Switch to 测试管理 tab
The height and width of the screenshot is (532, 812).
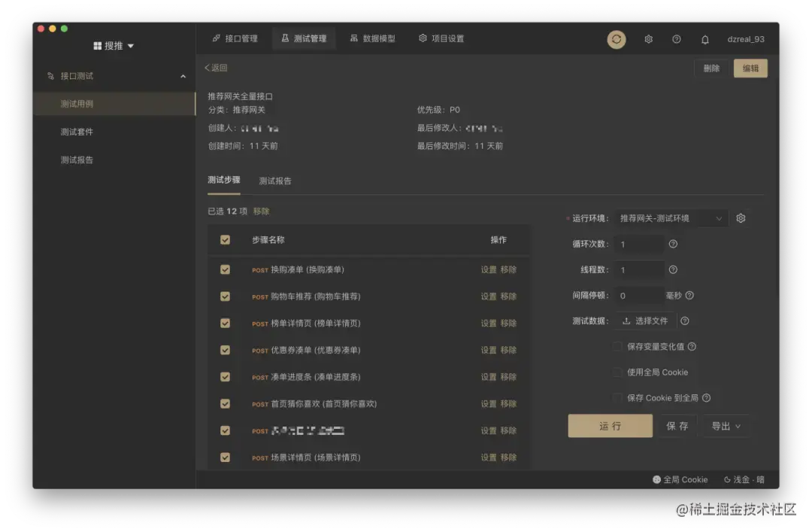tap(304, 39)
